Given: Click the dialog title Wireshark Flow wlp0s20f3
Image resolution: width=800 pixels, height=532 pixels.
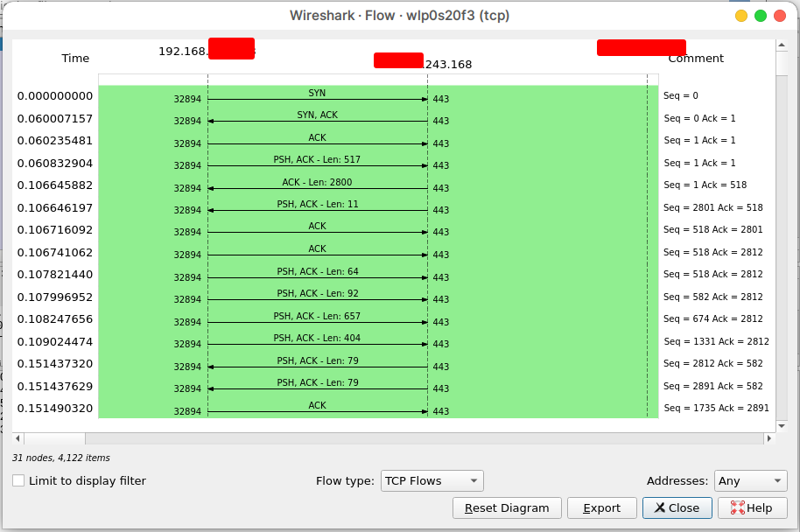Looking at the screenshot, I should coord(399,16).
